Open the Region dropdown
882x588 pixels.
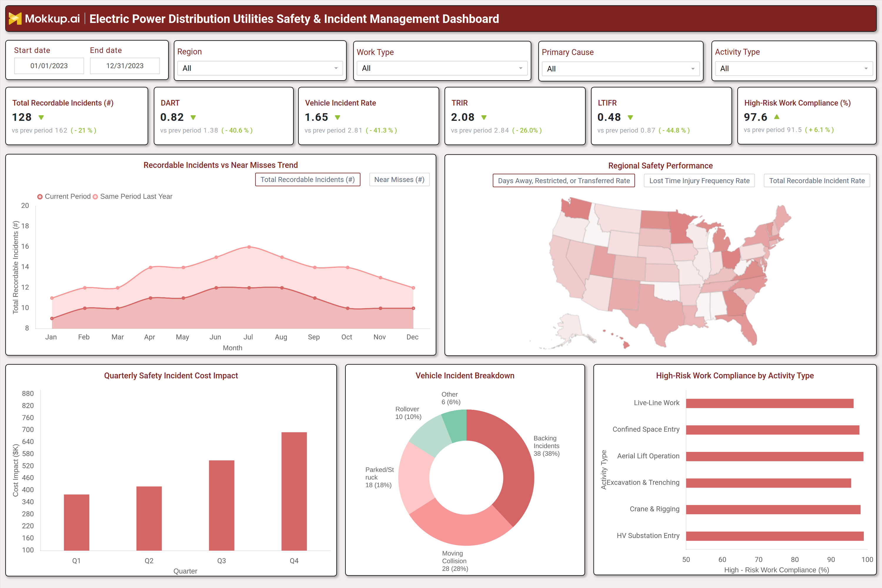pyautogui.click(x=260, y=68)
